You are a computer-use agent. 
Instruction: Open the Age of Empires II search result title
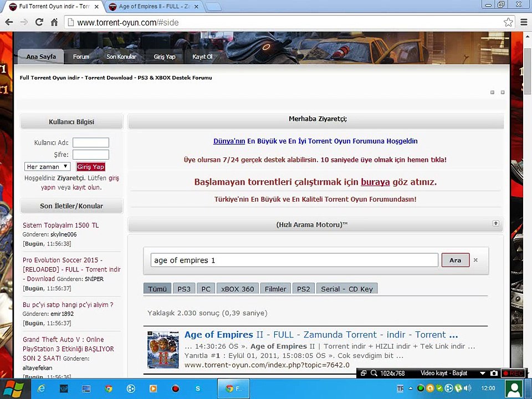(x=321, y=335)
